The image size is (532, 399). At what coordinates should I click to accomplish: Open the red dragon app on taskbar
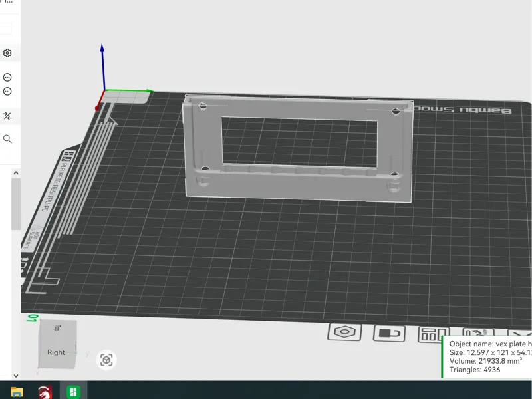coord(45,392)
